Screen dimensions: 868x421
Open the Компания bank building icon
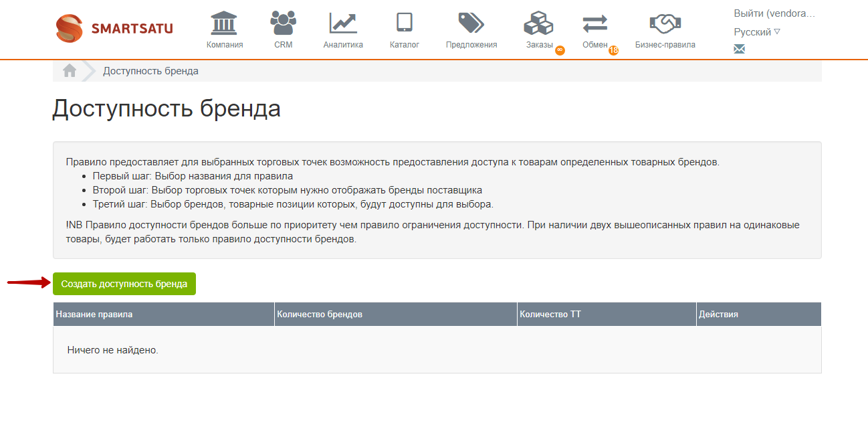(224, 23)
